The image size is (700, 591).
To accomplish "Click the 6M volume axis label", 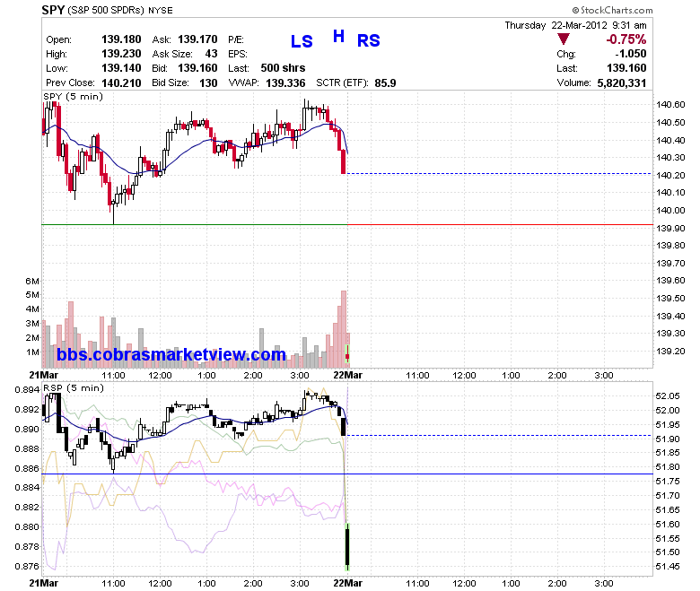I will (32, 281).
